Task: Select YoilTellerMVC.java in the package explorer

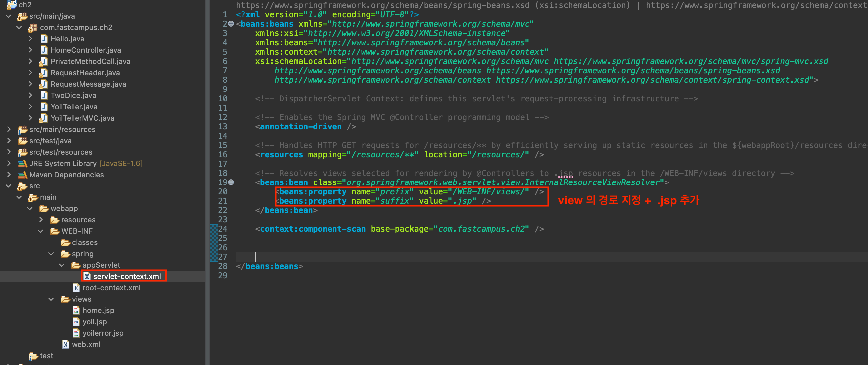Action: (82, 118)
